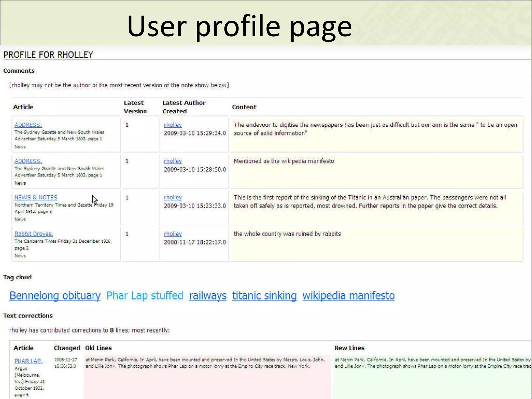
Task: Open rholley link dated 2008-11-17 18:22:17.0
Action: (173, 234)
